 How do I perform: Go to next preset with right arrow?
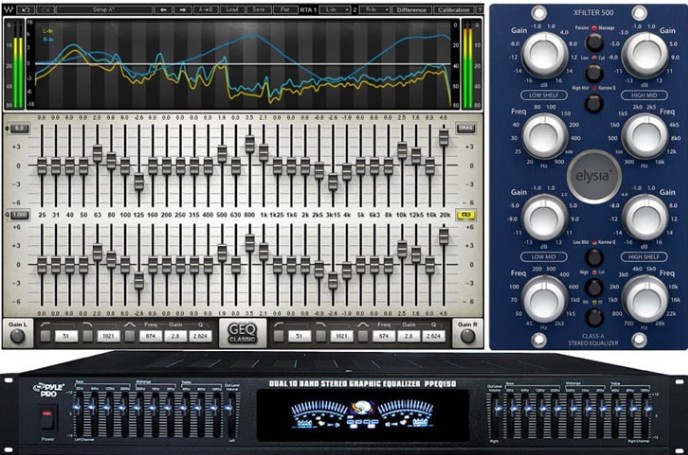click(183, 10)
